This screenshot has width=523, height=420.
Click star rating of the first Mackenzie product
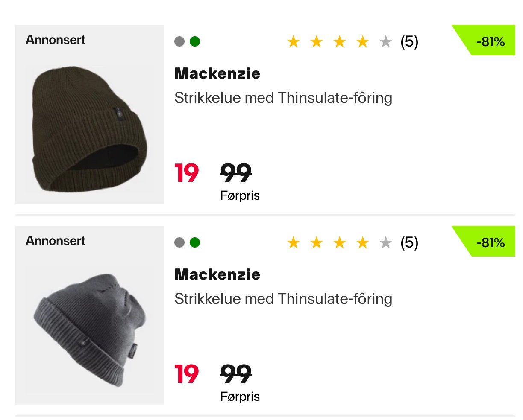click(x=339, y=42)
